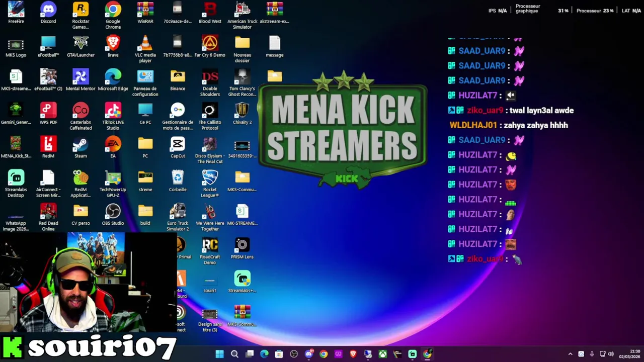Select AirConnect - Screen Mirror shortcut
The width and height of the screenshot is (644, 362).
pos(48,184)
